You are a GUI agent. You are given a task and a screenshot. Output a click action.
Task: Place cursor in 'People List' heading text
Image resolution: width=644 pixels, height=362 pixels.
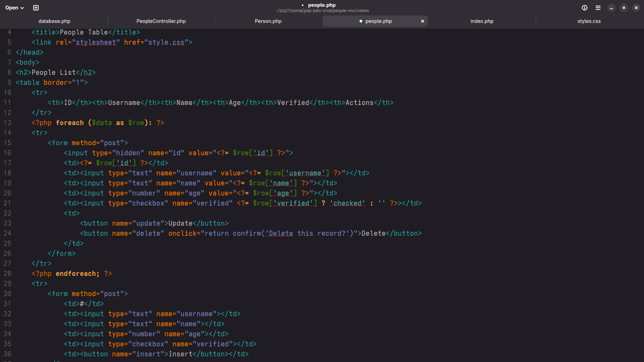point(54,72)
